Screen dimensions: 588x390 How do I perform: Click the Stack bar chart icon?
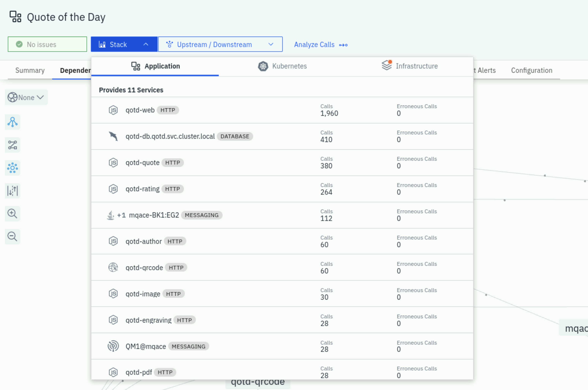tap(102, 44)
